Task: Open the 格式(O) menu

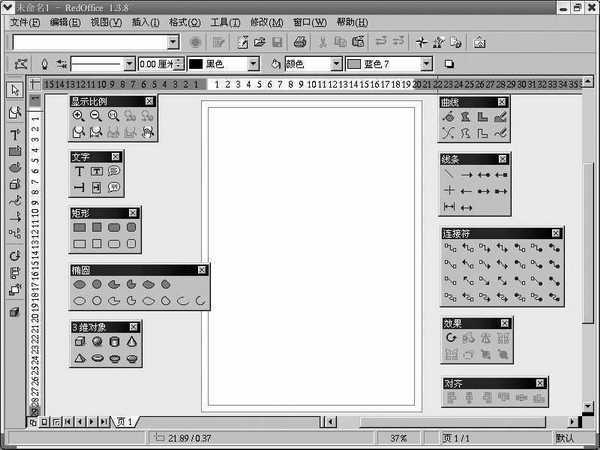Action: [x=184, y=22]
